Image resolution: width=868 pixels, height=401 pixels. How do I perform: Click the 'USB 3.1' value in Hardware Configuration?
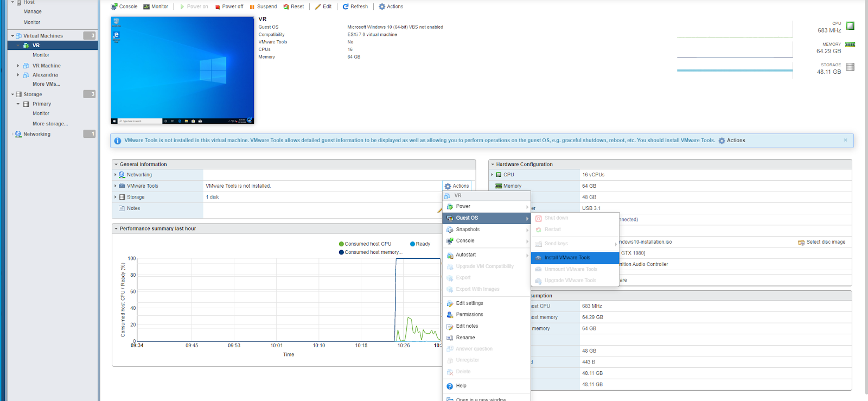point(591,208)
